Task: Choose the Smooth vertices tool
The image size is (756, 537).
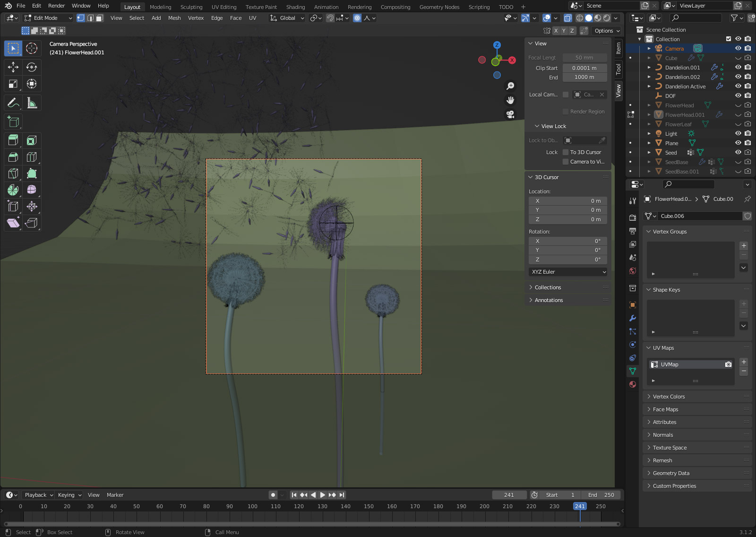Action: [x=32, y=190]
